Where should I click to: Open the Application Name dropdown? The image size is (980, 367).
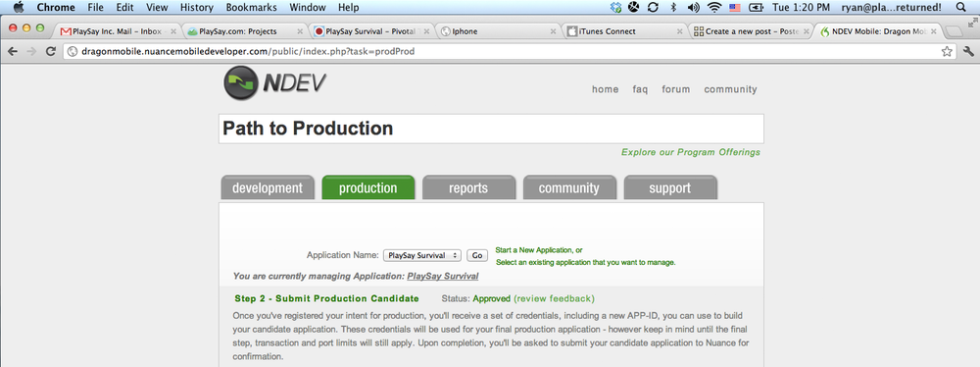422,255
